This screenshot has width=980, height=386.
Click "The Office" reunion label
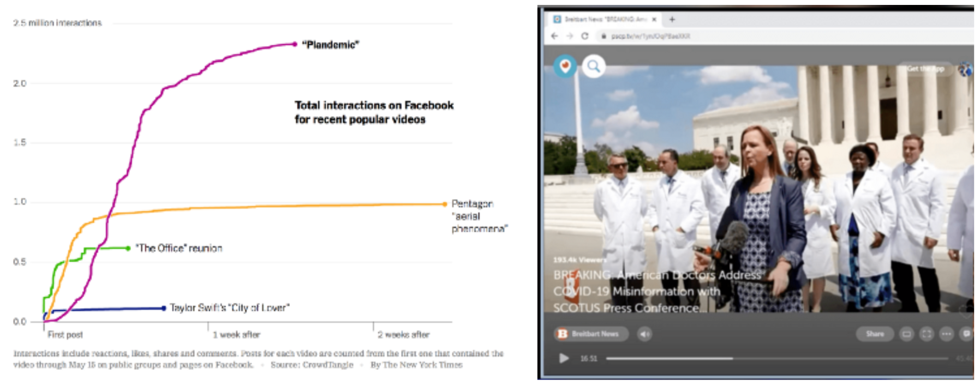click(x=179, y=248)
